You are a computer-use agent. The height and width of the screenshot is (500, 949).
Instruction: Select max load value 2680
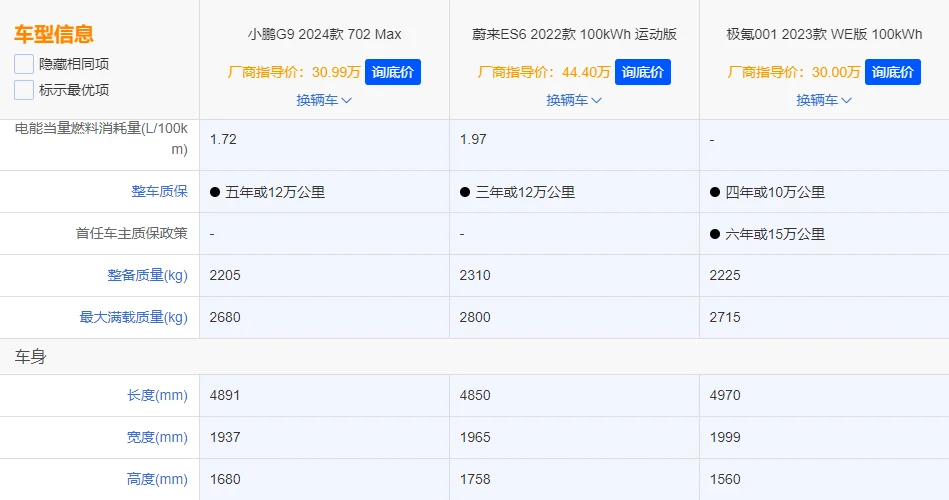tap(225, 317)
